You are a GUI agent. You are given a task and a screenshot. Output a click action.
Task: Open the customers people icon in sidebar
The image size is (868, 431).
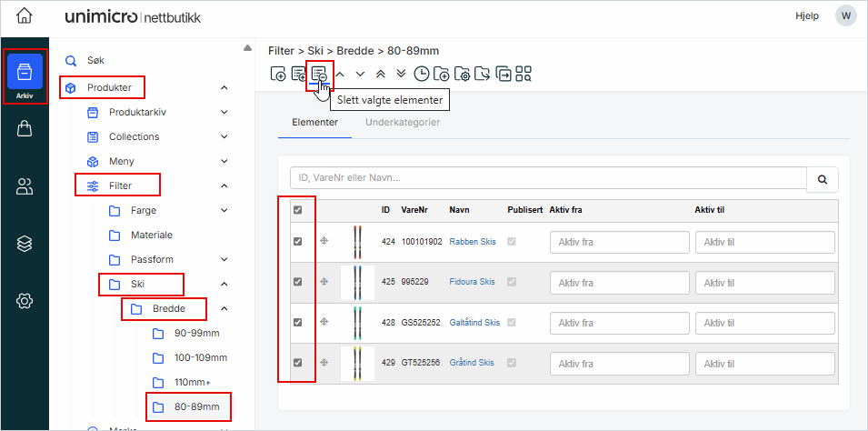point(25,186)
